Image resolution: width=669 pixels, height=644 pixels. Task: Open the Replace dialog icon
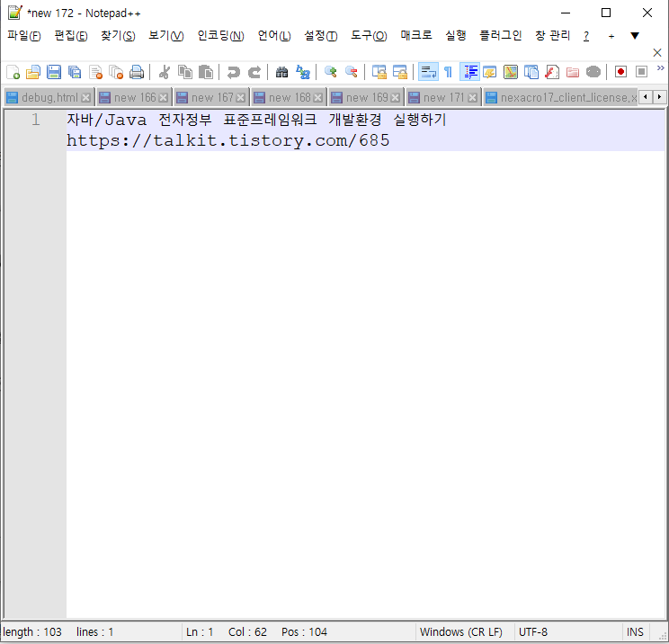[302, 72]
